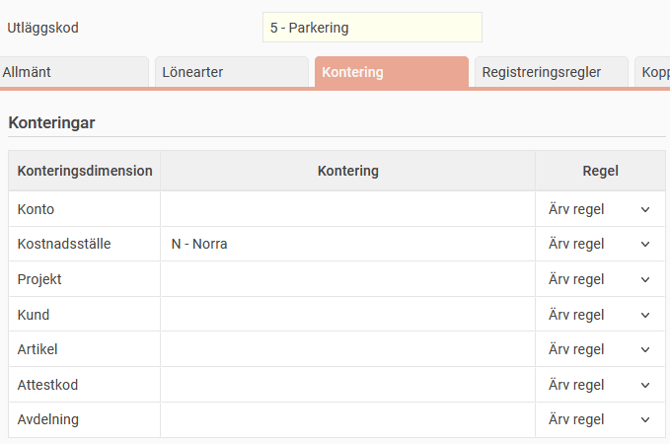
Task: Select the Kontering tab
Action: click(x=391, y=72)
